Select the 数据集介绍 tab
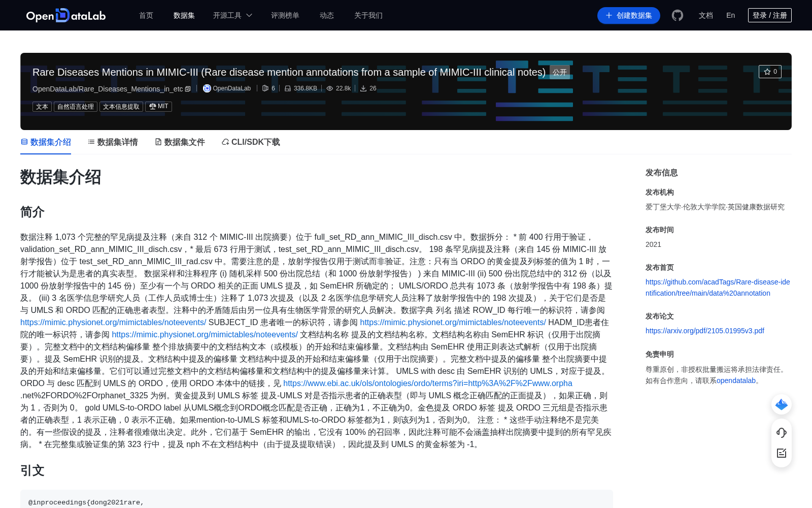The height and width of the screenshot is (508, 812). pos(46,142)
